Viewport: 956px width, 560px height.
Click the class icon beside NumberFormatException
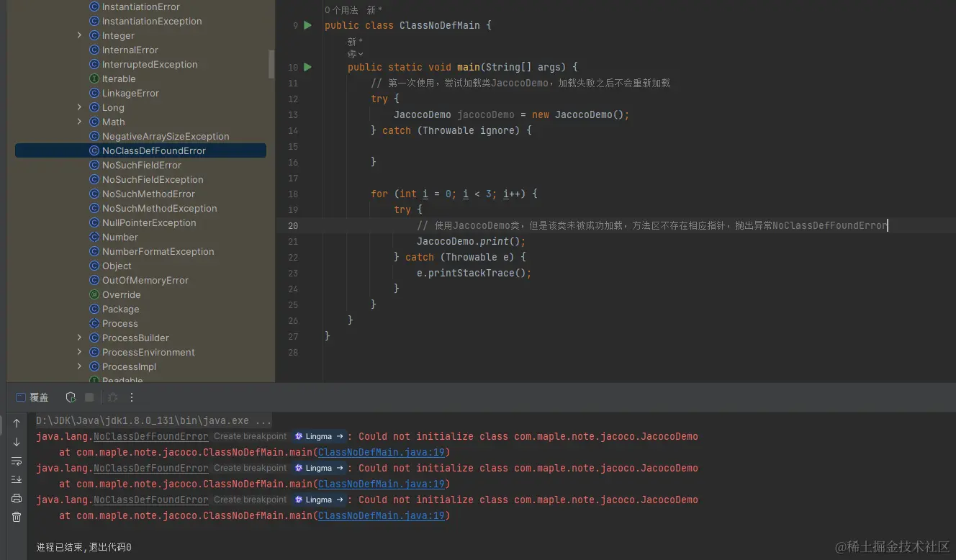click(x=94, y=251)
